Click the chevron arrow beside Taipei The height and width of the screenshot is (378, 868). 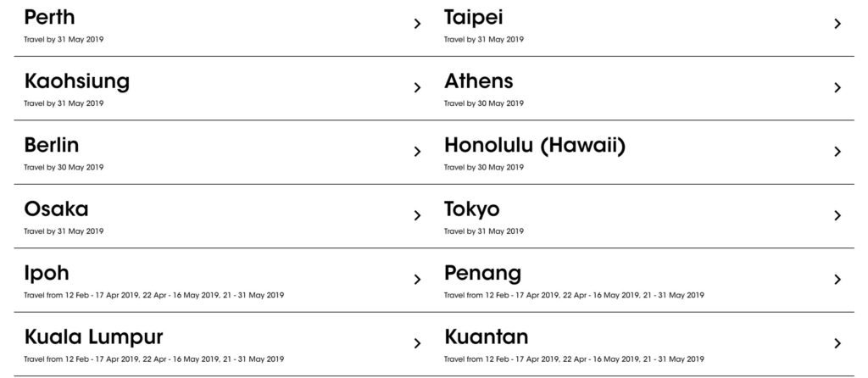[837, 24]
